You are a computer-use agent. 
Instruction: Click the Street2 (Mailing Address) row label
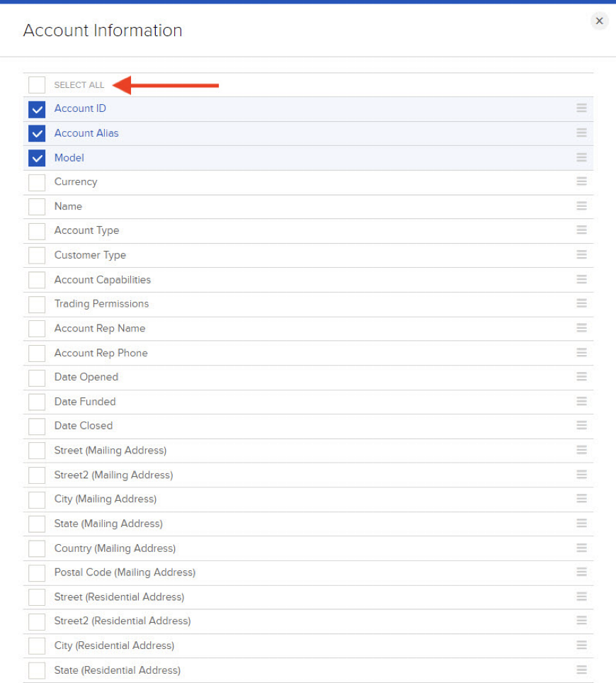pos(113,475)
